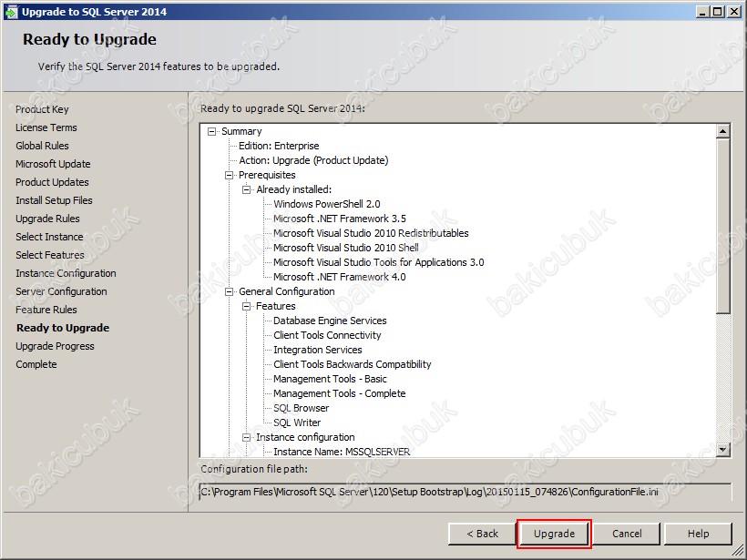Collapse the Features node
This screenshot has width=747, height=560.
coord(246,306)
